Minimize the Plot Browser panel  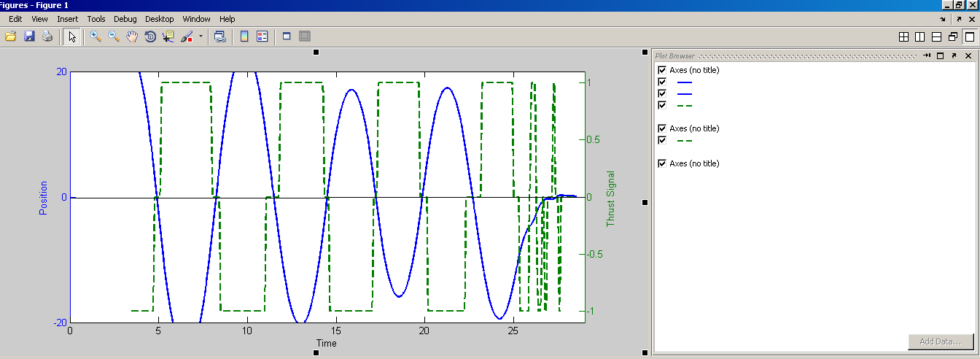coord(927,55)
